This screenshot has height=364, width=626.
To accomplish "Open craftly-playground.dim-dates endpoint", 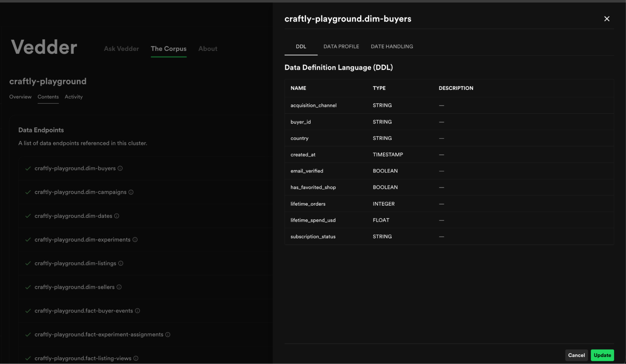I will click(73, 216).
